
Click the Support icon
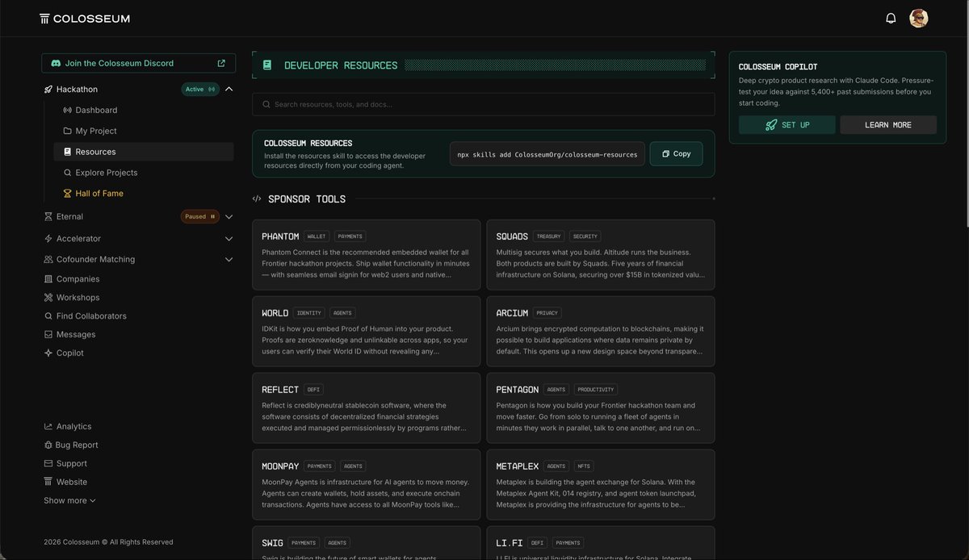48,464
